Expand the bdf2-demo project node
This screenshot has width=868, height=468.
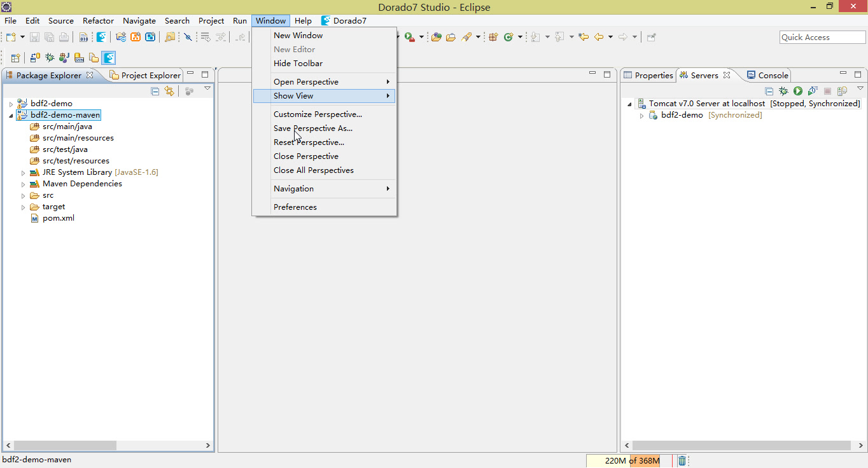(11, 104)
